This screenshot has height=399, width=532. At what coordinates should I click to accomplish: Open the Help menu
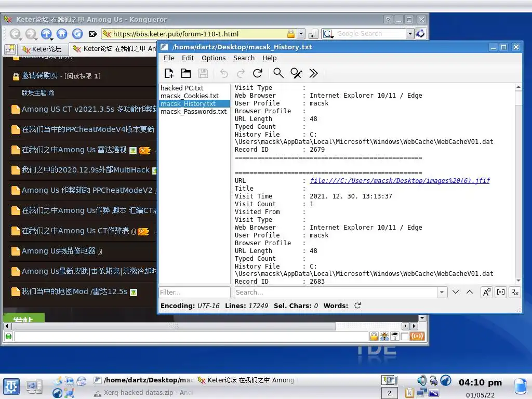pyautogui.click(x=270, y=58)
